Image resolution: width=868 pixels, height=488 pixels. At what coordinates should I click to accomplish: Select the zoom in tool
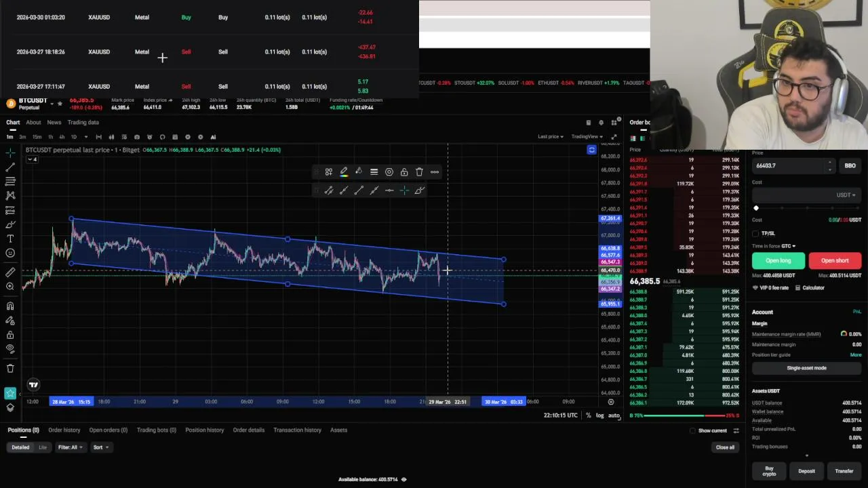point(10,287)
